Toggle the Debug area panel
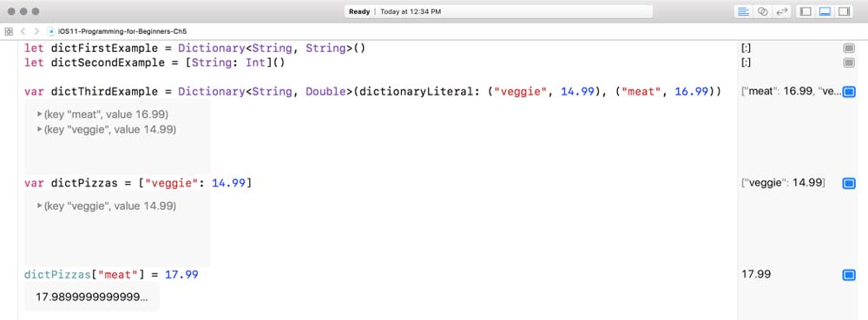This screenshot has height=320, width=868. pos(825,11)
